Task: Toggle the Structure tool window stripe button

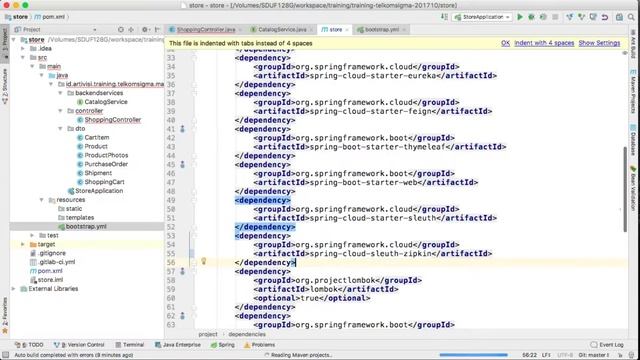Action: [x=4, y=87]
